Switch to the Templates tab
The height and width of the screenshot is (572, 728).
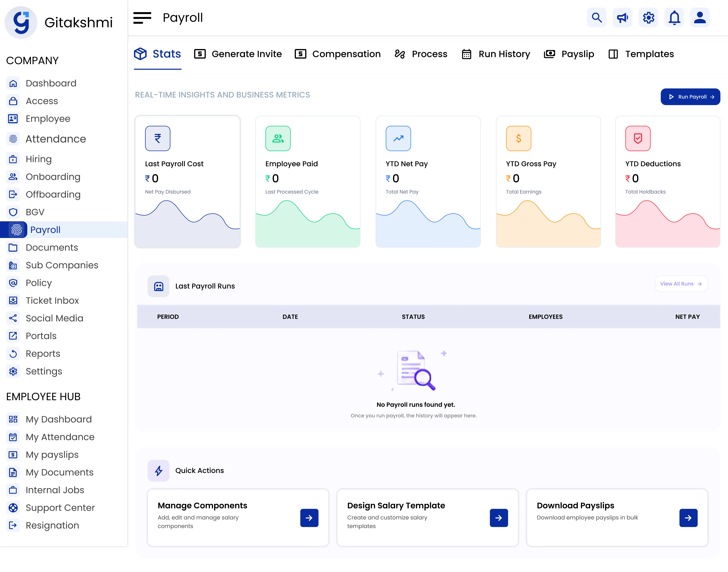(x=641, y=54)
